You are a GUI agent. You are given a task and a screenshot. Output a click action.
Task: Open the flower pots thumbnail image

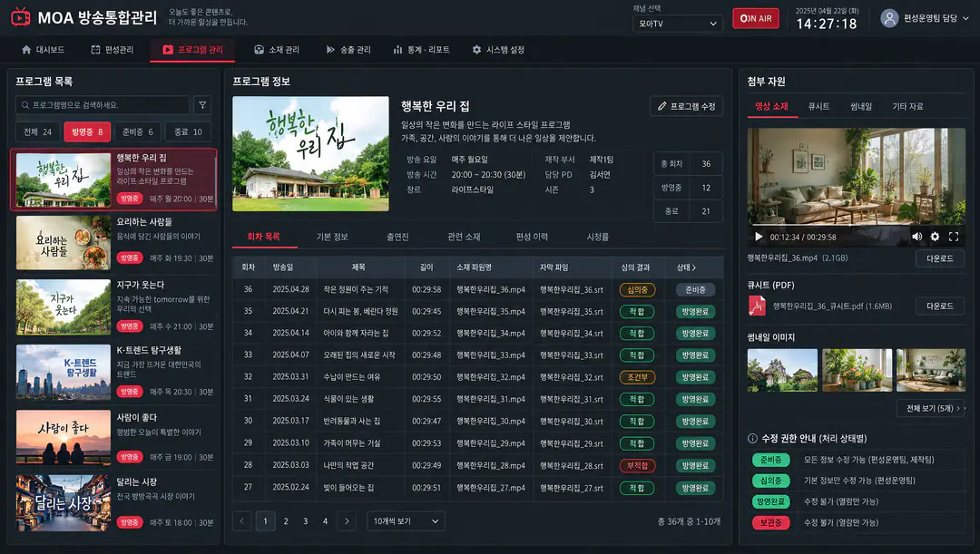tap(857, 370)
